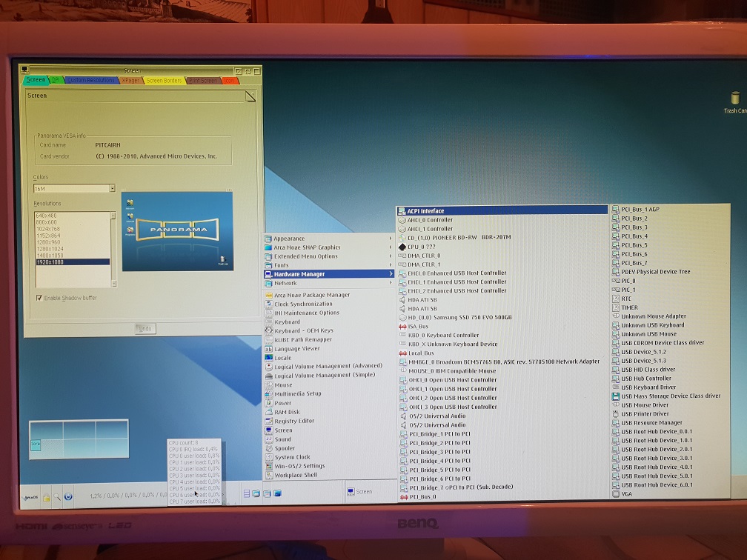747x560 pixels.
Task: Open the Colors dropdown showing 16M
Action: click(74, 189)
